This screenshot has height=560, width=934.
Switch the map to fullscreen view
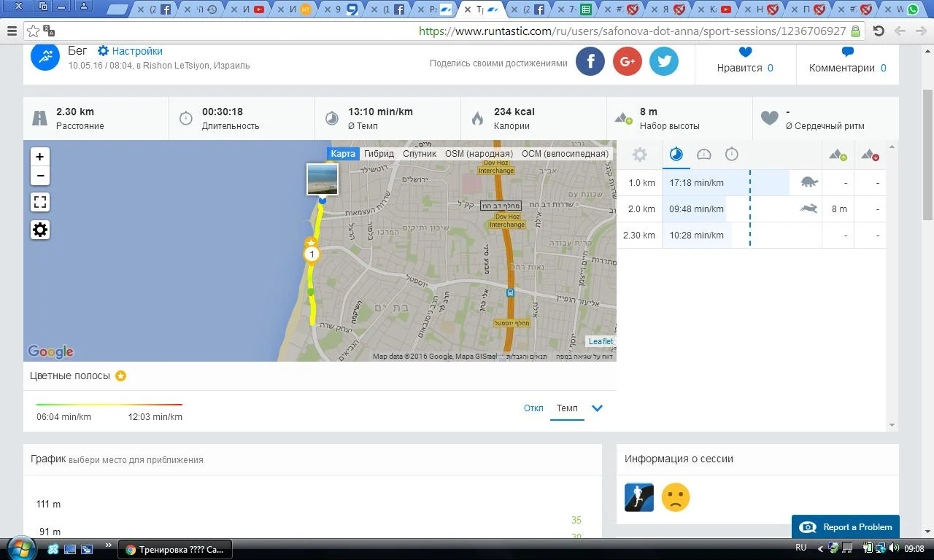pyautogui.click(x=40, y=202)
